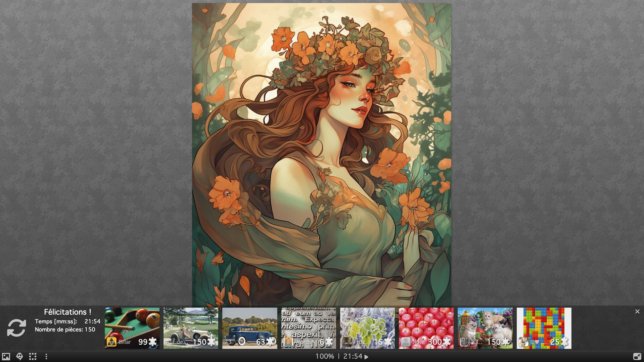Restart the puzzle with the replay arrows icon
This screenshot has height=362, width=644.
[x=16, y=327]
